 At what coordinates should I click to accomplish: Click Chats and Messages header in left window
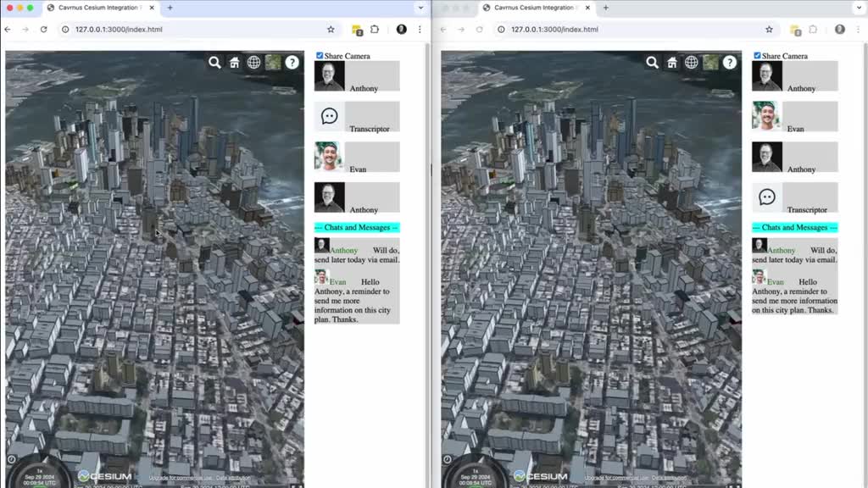pyautogui.click(x=357, y=227)
